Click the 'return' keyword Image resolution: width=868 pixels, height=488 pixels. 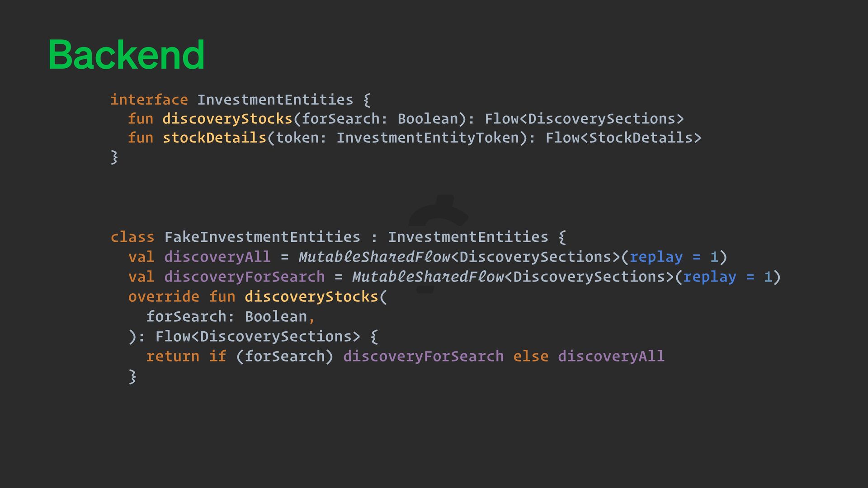(172, 357)
